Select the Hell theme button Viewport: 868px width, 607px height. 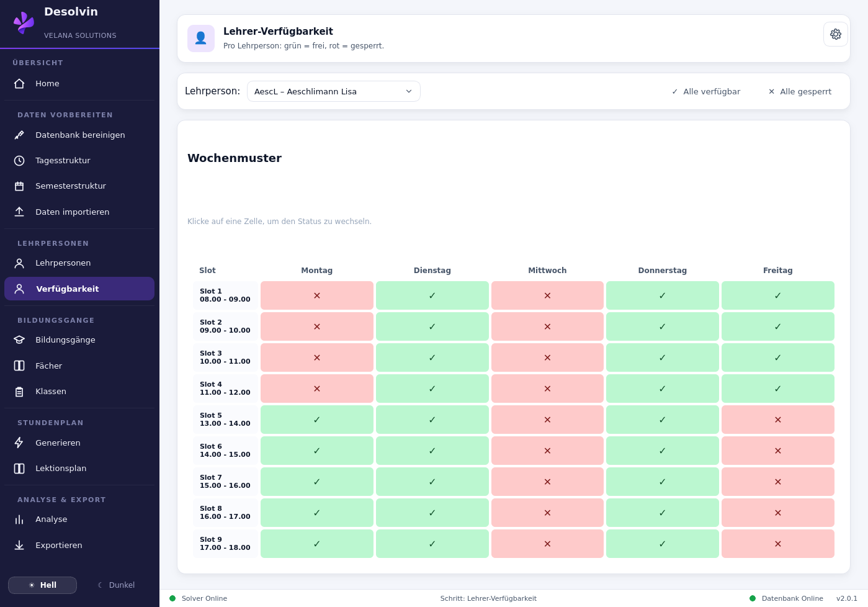pos(42,585)
